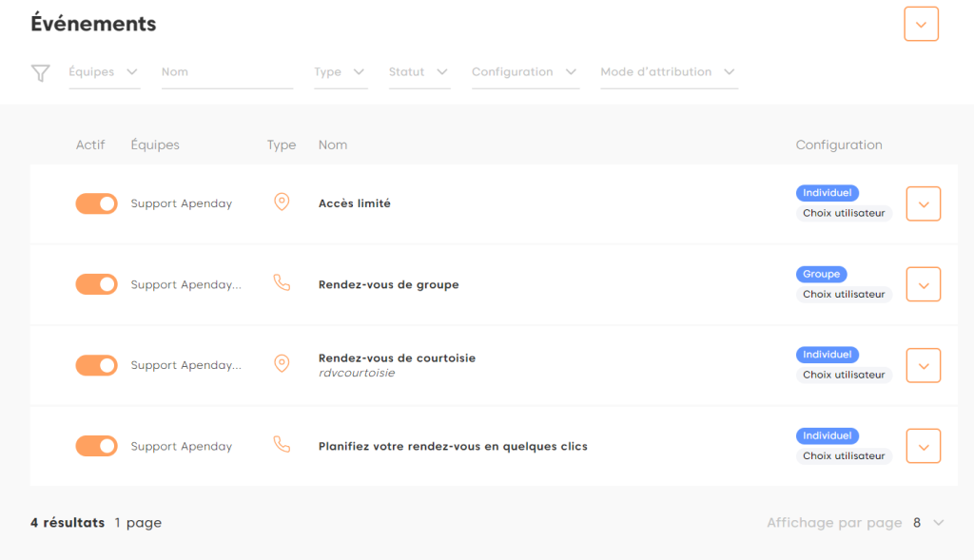Expand the Mode d'attribution filter

point(669,72)
